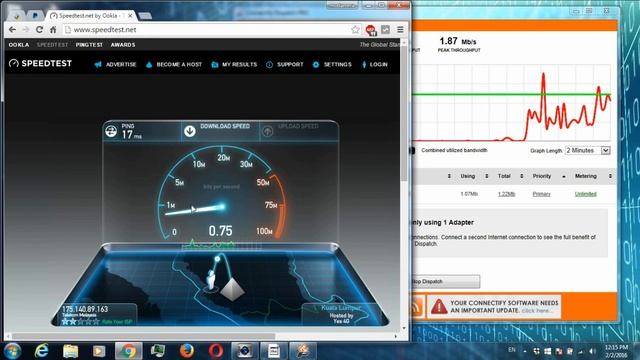The height and width of the screenshot is (360, 640).
Task: Click the 175.140.89.163 IP address text
Action: click(85, 309)
